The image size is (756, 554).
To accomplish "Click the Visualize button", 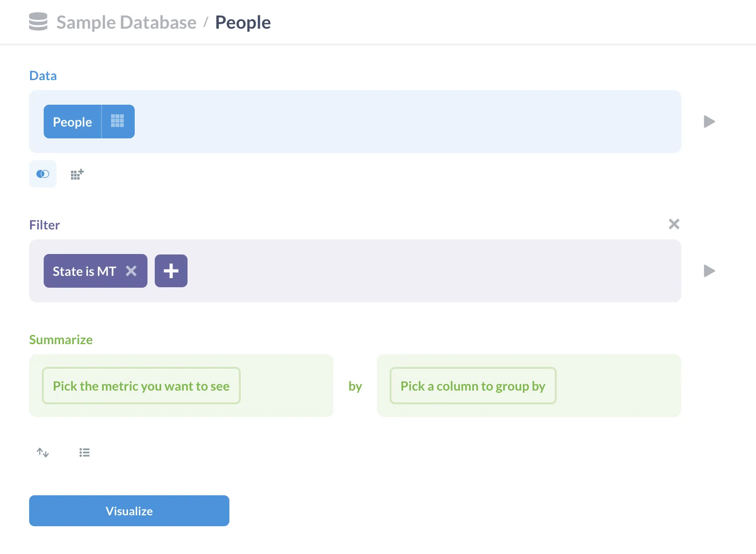I will (129, 511).
